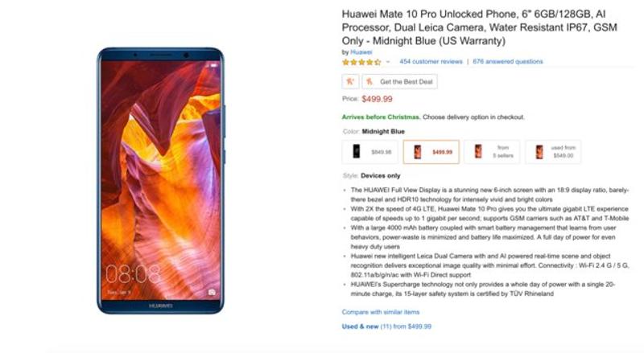The height and width of the screenshot is (353, 644).
Task: Click the product title text
Action: (x=479, y=27)
